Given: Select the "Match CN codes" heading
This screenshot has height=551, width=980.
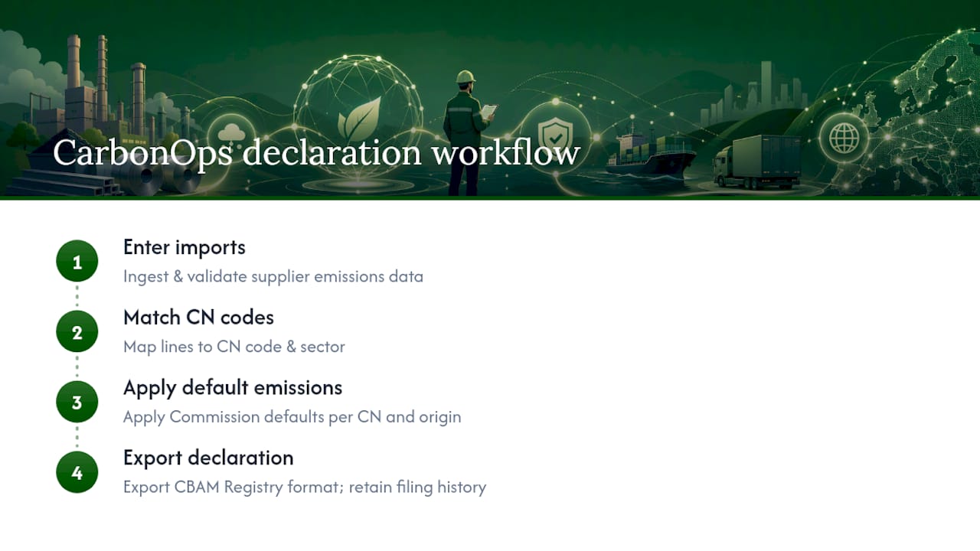Looking at the screenshot, I should pos(198,317).
